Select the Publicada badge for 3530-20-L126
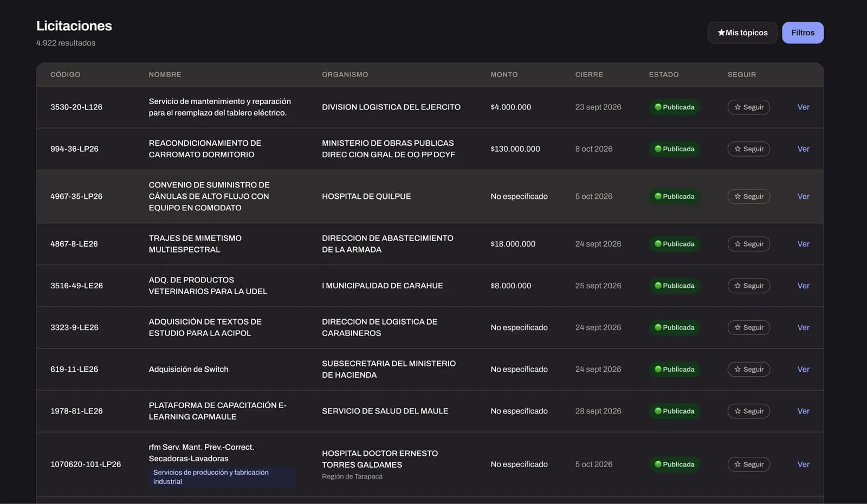This screenshot has height=504, width=867. coord(674,107)
